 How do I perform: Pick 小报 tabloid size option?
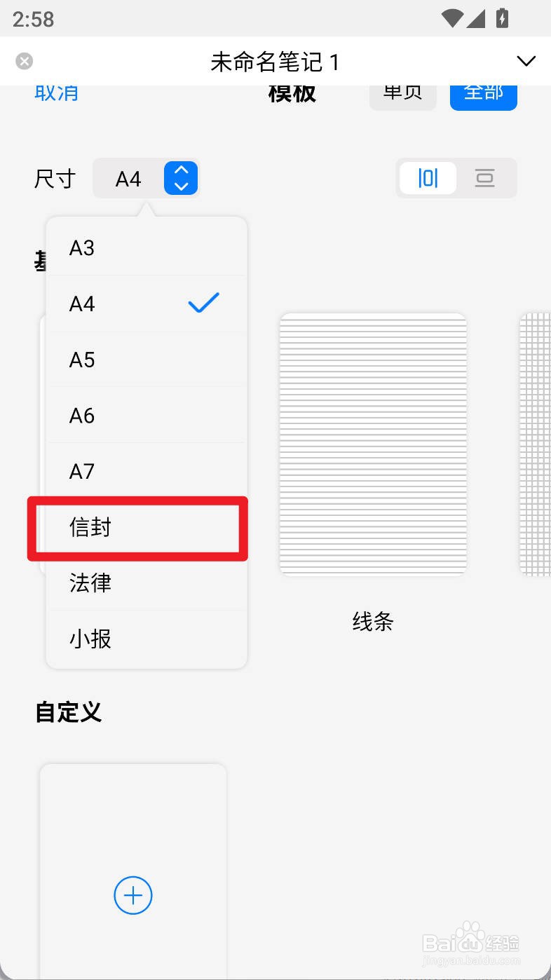[x=147, y=639]
